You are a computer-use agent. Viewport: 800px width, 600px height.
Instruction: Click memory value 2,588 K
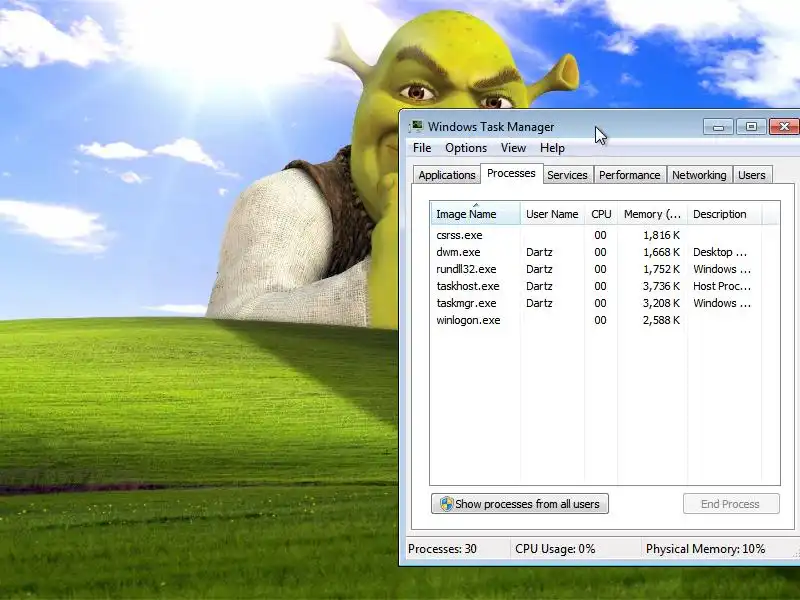click(661, 320)
